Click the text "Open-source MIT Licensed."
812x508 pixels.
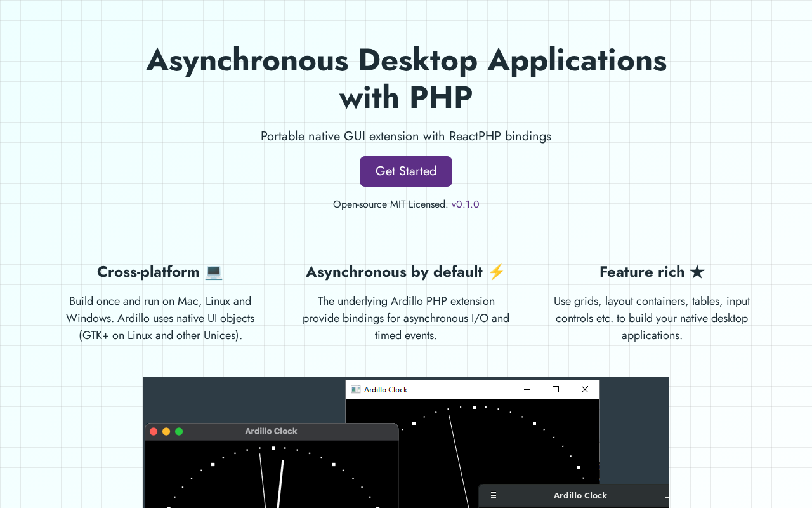(390, 204)
